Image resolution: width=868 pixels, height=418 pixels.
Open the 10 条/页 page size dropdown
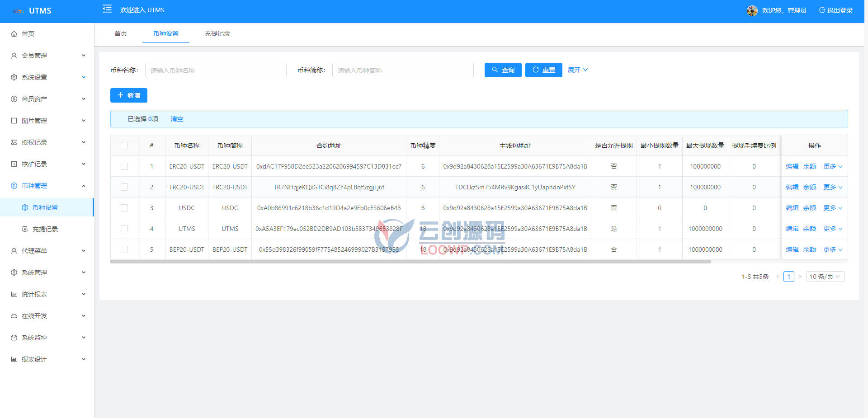(825, 277)
